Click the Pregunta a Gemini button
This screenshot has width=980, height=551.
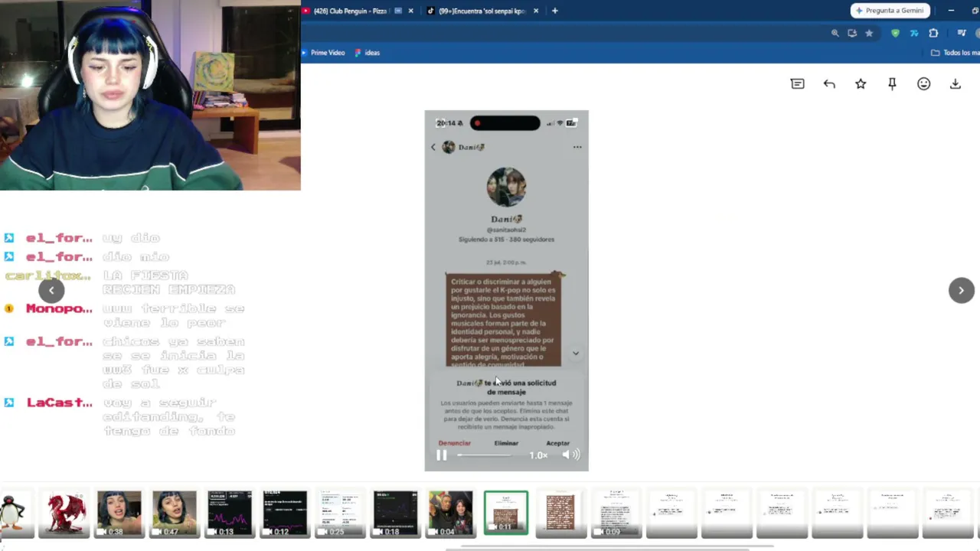point(890,11)
